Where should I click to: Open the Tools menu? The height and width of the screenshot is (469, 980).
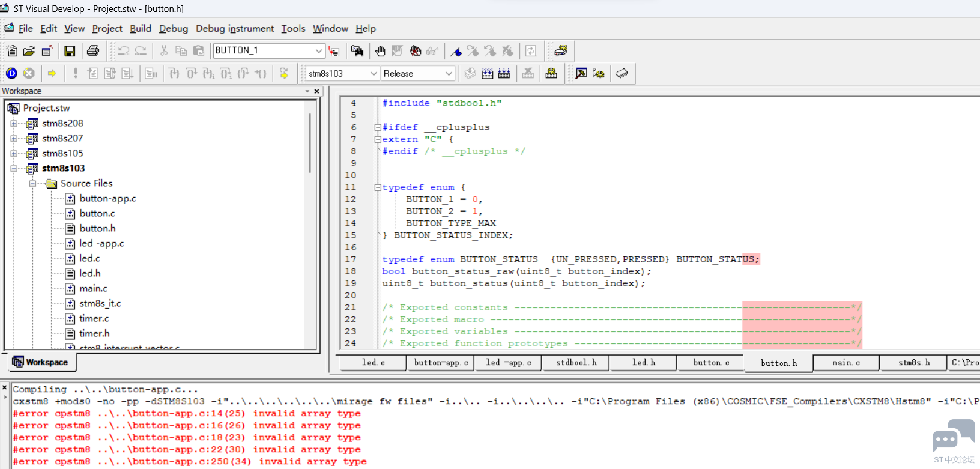coord(293,28)
